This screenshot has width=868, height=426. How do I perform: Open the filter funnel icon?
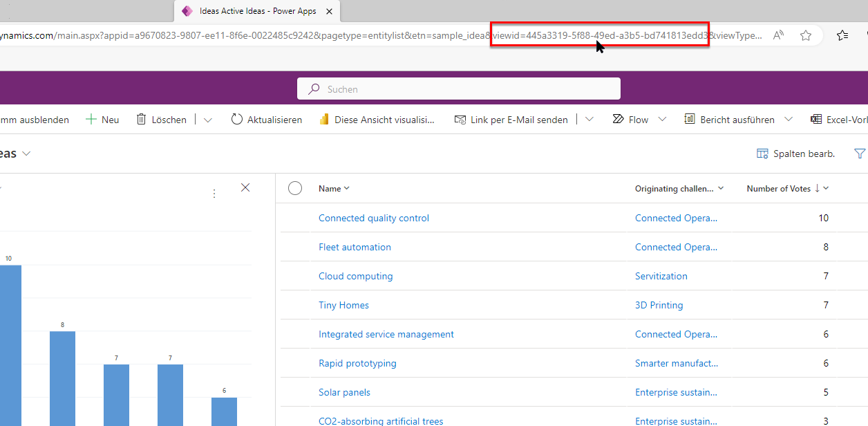click(860, 154)
